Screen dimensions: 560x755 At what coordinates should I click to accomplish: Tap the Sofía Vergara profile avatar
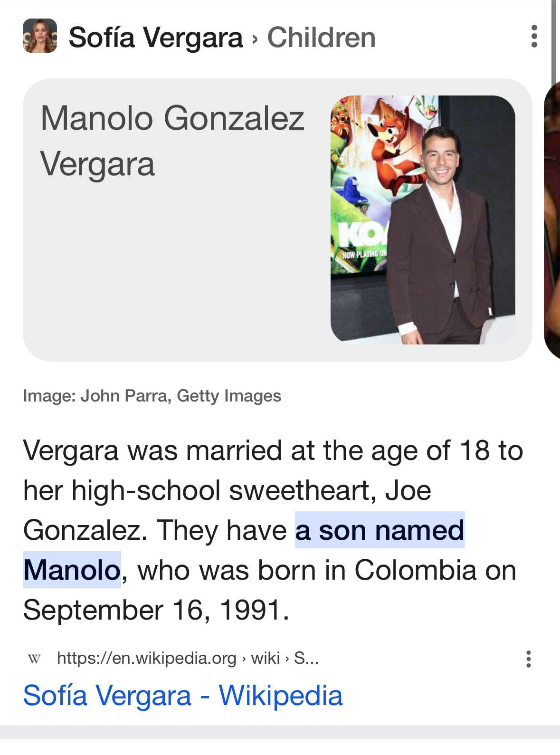40,36
